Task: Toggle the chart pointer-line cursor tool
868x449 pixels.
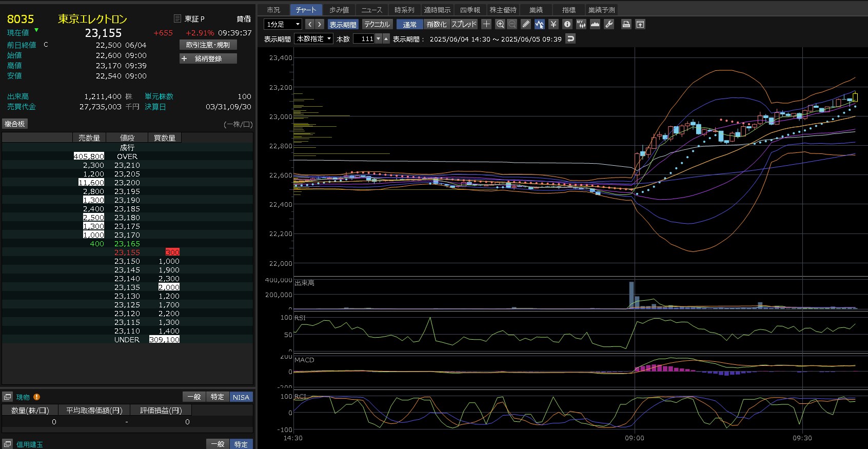Action: [x=539, y=24]
